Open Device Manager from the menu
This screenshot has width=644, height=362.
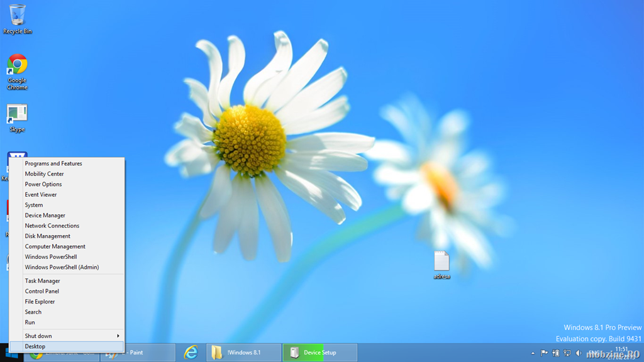(67, 215)
